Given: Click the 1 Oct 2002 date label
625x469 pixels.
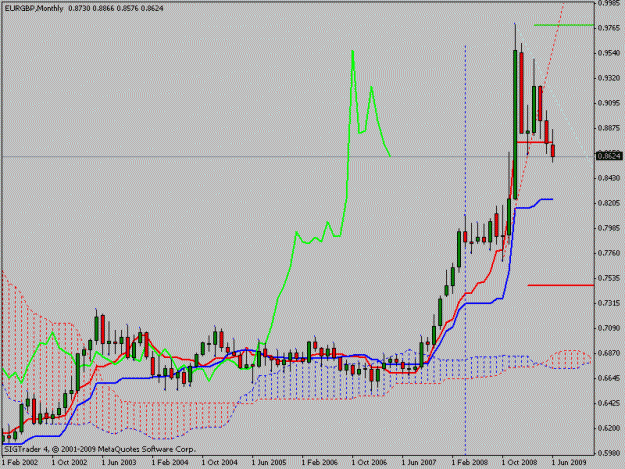Looking at the screenshot, I should tap(69, 462).
